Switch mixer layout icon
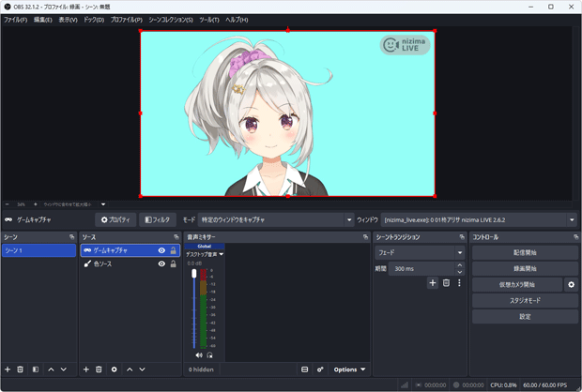The image size is (582, 392). (x=304, y=369)
